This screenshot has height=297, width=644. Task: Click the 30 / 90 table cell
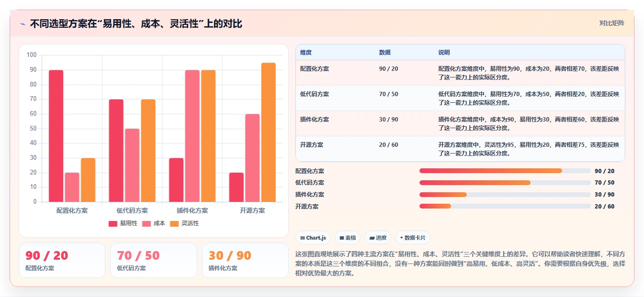388,120
